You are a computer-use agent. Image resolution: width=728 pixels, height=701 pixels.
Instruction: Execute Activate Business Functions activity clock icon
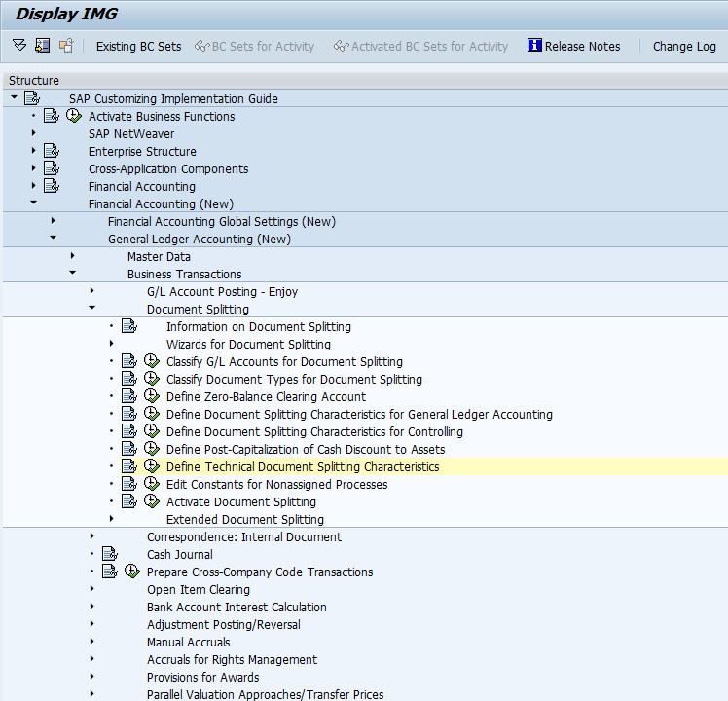coord(74,116)
